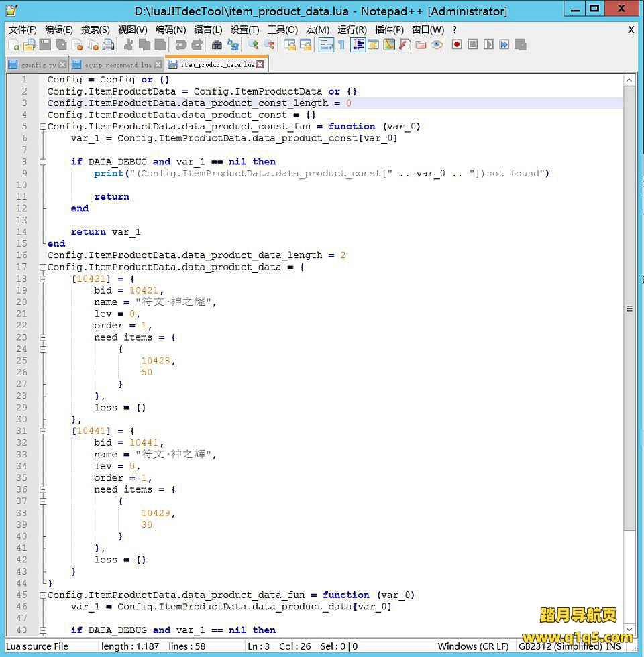Open the 搜索(S) menu
Viewport: 644px width, 657px height.
click(95, 29)
